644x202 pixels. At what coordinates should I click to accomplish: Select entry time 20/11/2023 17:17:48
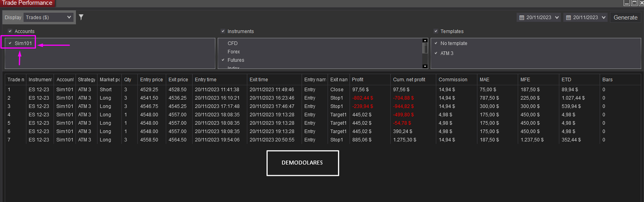(x=217, y=107)
